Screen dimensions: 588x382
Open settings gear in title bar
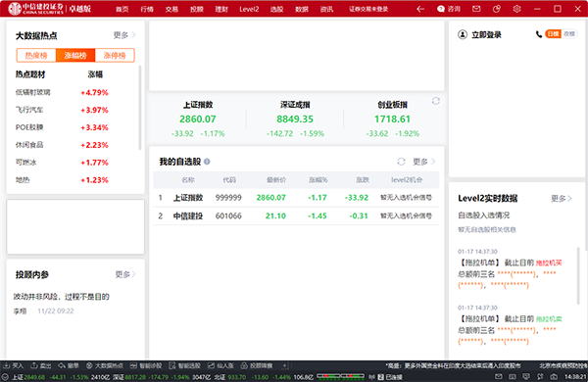[516, 9]
